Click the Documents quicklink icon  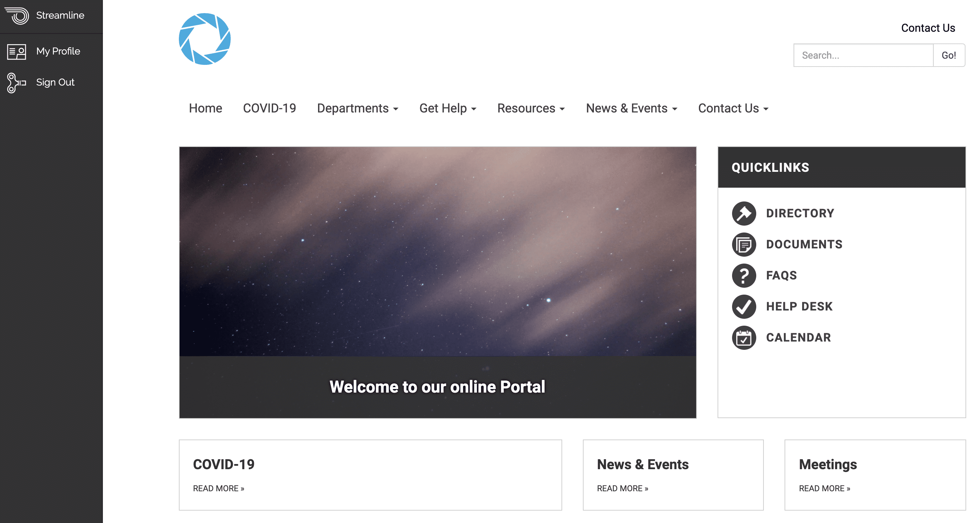click(743, 244)
